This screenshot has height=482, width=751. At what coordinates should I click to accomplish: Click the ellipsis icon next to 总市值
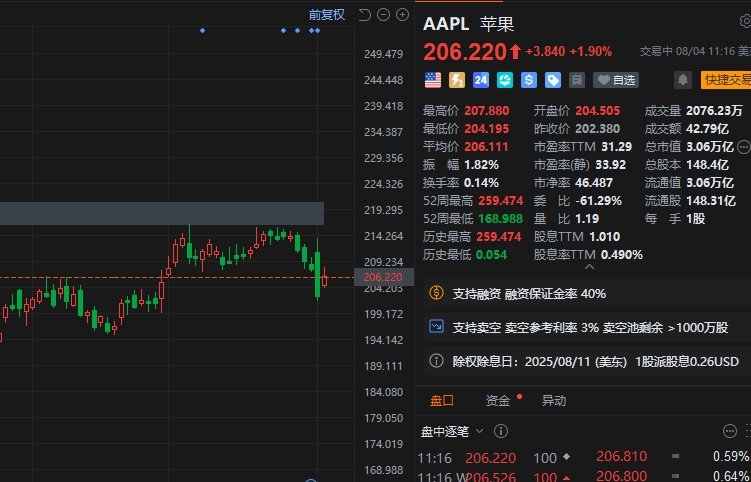(744, 147)
